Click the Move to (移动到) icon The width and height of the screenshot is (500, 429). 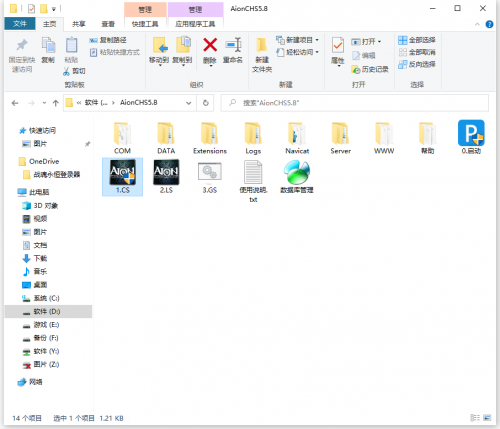coord(160,45)
